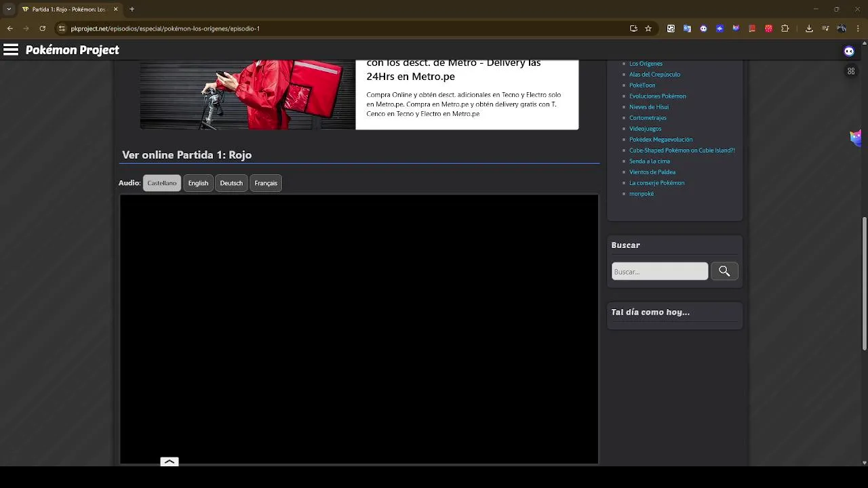Open the translate extension icon
The image size is (868, 488).
click(x=687, y=28)
